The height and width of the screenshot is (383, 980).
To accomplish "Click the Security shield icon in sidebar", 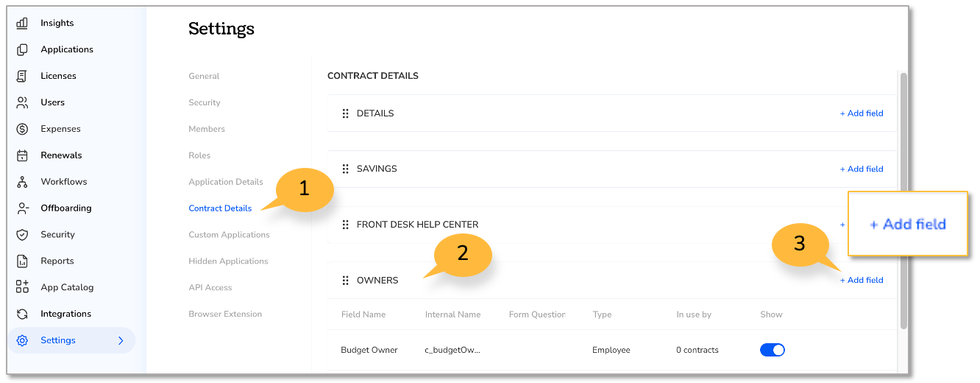I will (x=22, y=235).
